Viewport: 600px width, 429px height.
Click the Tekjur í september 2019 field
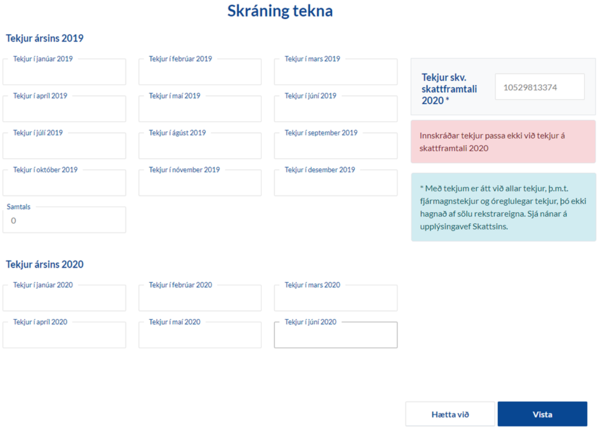335,147
